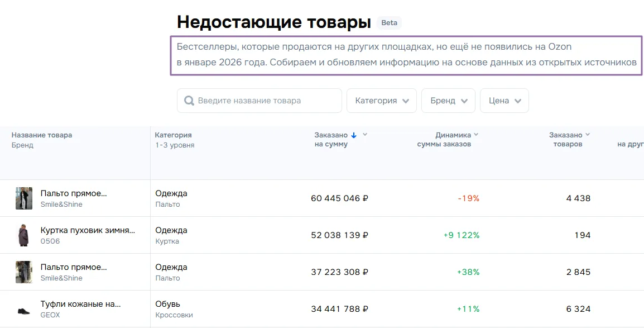The width and height of the screenshot is (644, 328).
Task: Click the blue sort arrow on Заказано на сумму
Action: point(354,135)
